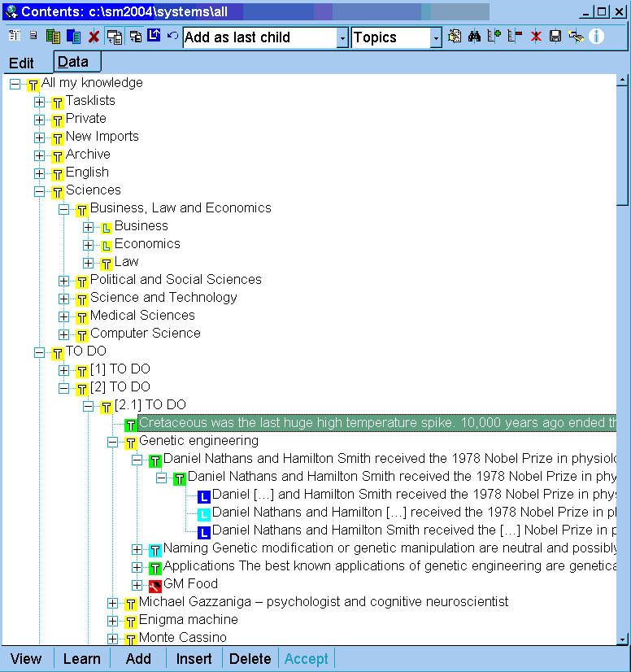Click the large red X delete icon
The image size is (631, 672).
click(x=94, y=37)
